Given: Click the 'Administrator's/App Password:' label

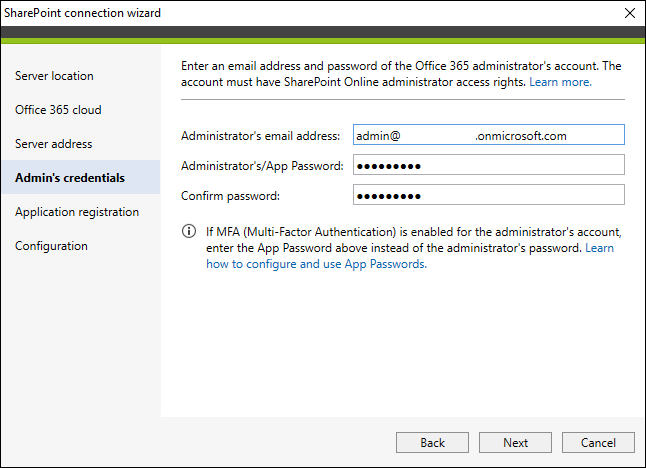Looking at the screenshot, I should click(x=262, y=166).
